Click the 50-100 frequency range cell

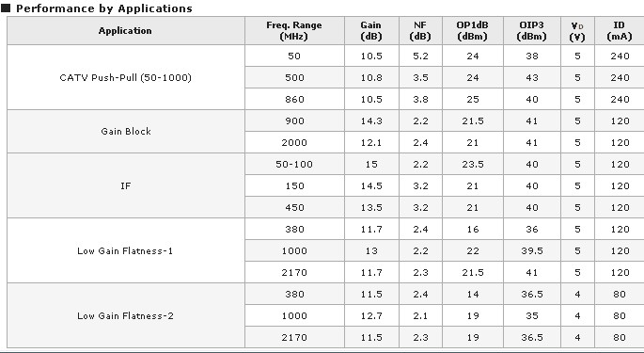click(x=294, y=164)
